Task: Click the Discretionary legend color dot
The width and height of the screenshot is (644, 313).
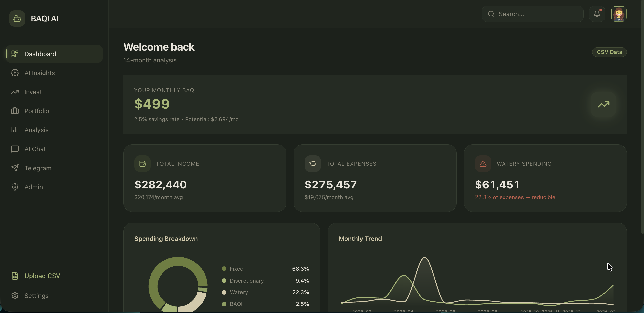Action: coord(224,281)
